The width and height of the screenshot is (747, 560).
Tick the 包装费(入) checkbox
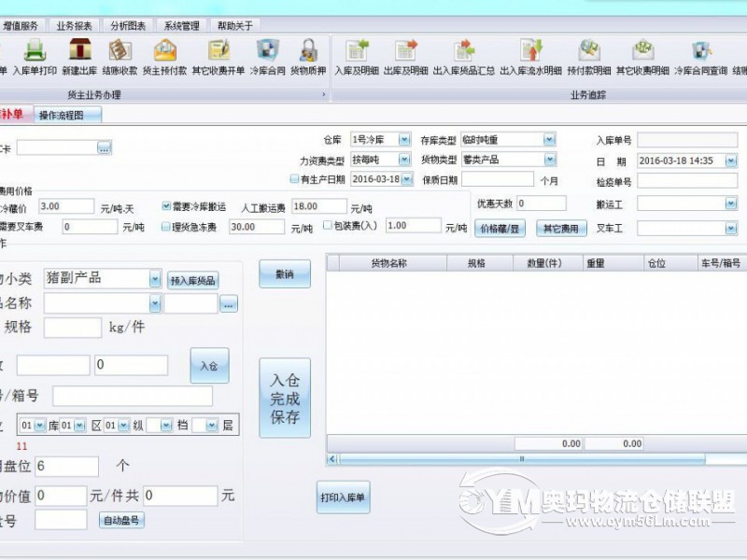[328, 225]
